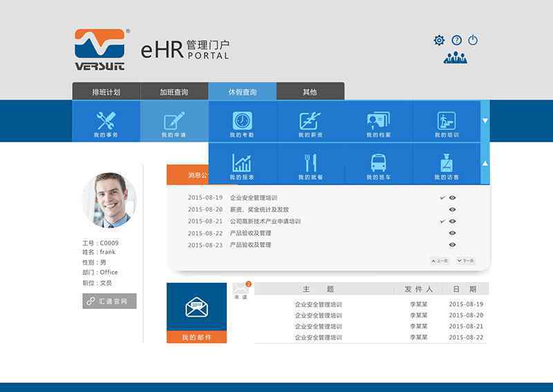
Task: Click the orange 我的邮件 button label
Action: coord(196,337)
